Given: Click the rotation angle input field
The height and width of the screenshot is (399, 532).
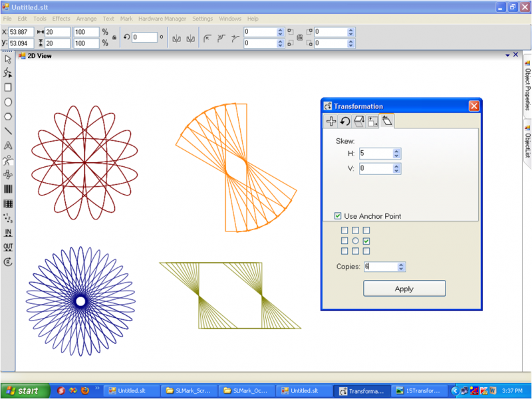Looking at the screenshot, I should 144,37.
